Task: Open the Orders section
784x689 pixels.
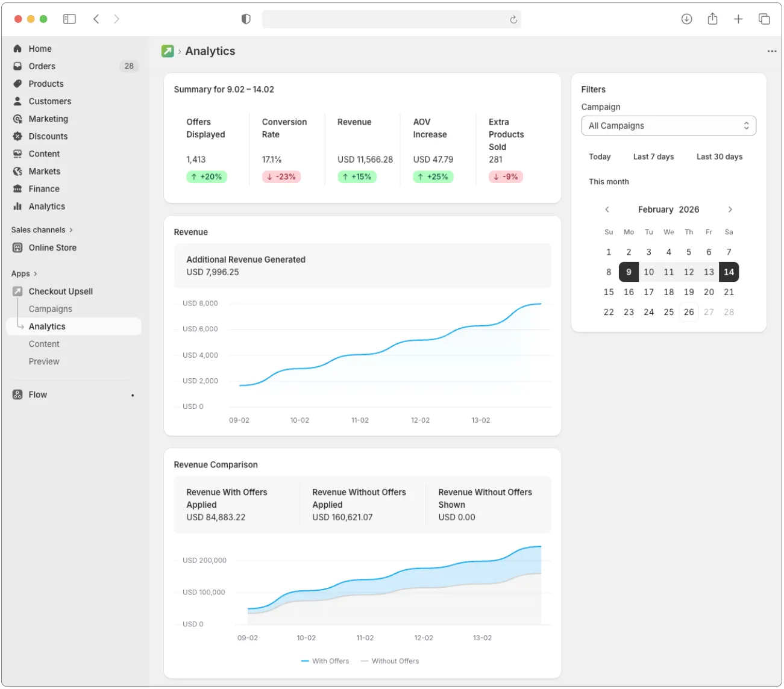Action: [42, 66]
